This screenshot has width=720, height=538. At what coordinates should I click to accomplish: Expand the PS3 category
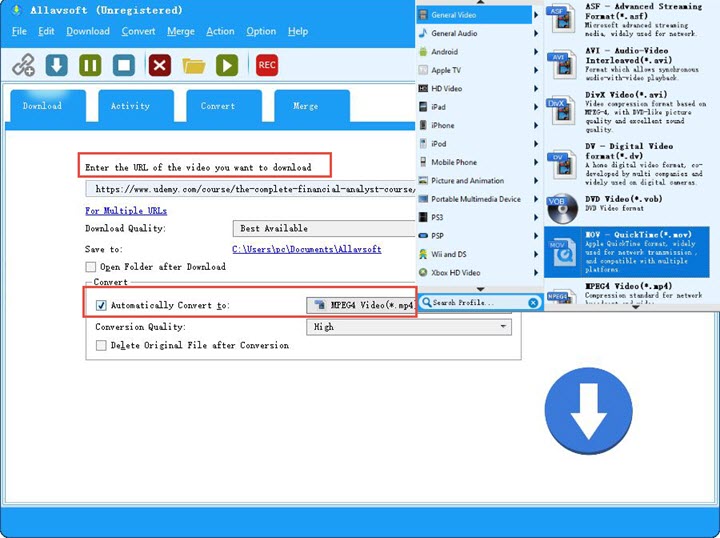tap(478, 217)
